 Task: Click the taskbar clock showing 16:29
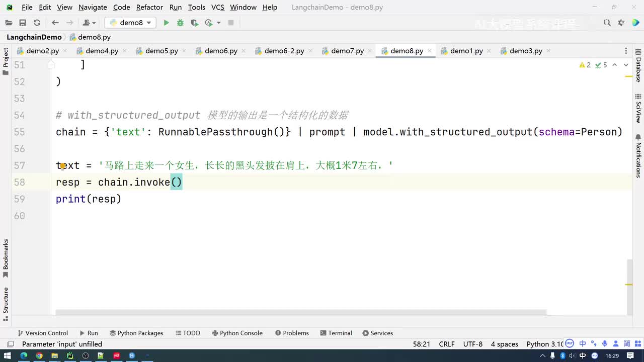pos(612,356)
